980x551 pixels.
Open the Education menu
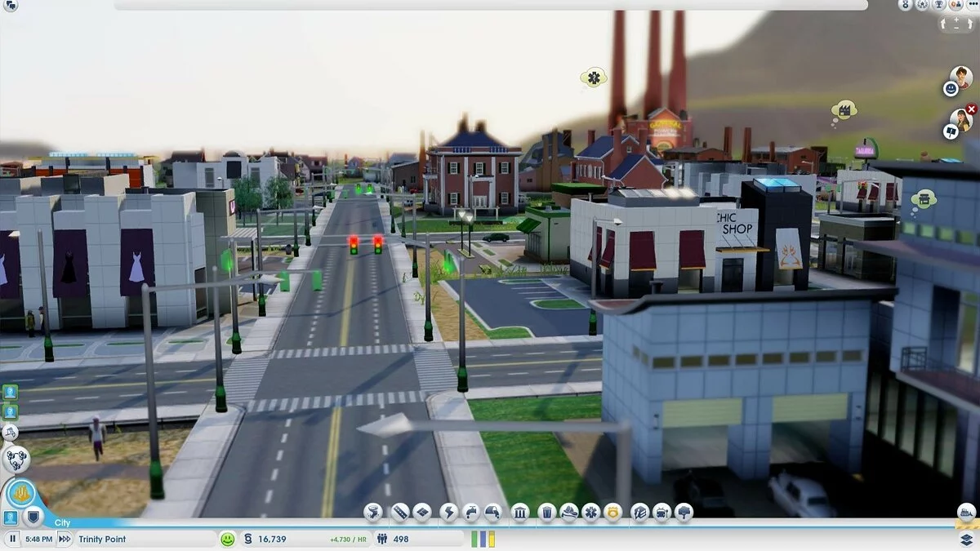point(639,512)
